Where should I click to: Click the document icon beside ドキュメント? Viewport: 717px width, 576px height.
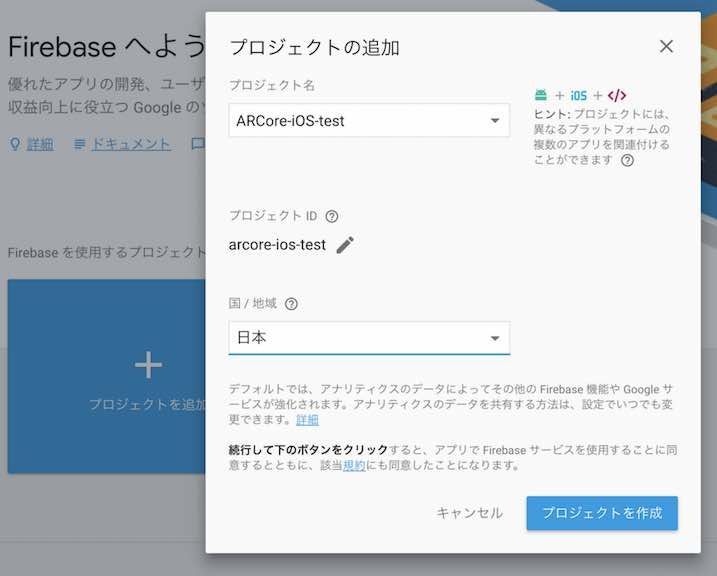(x=80, y=144)
